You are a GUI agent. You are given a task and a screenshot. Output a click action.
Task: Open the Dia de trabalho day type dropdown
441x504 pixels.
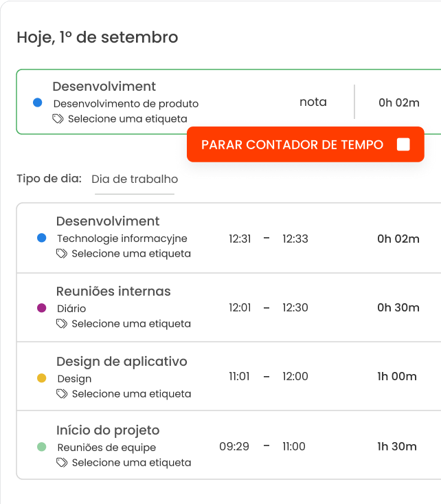[x=135, y=179]
